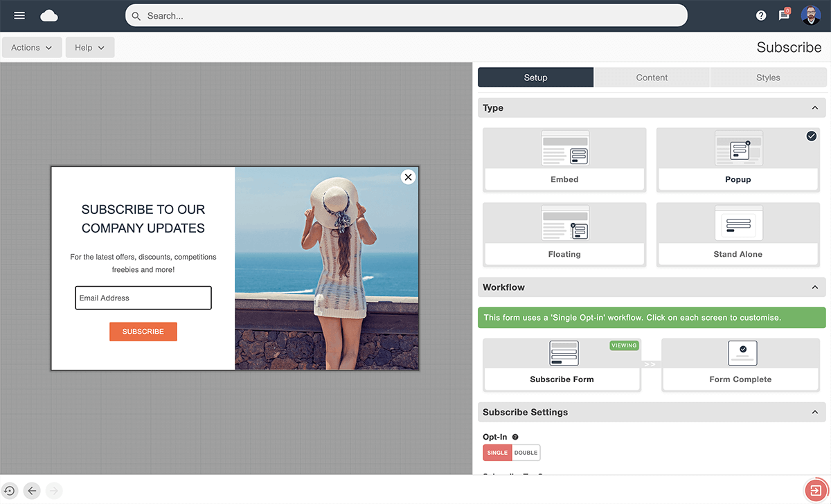
Task: Open the Actions dropdown
Action: tap(32, 48)
